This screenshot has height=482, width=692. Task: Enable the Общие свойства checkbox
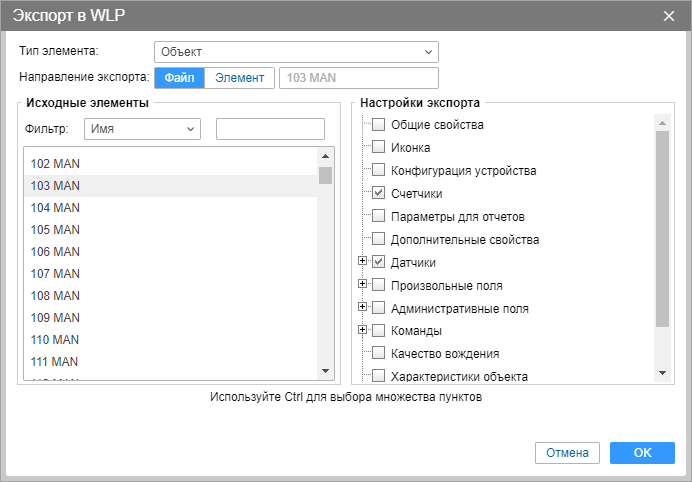[378, 125]
